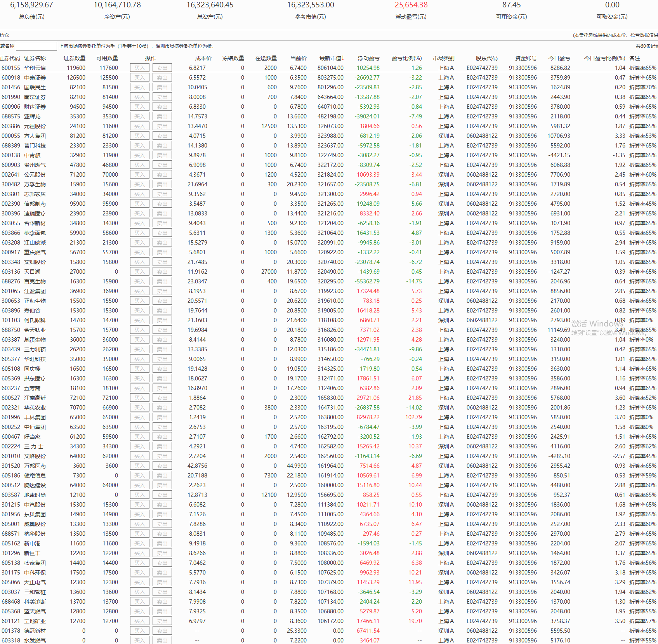Click the sort arrow on 最新市值 column
This screenshot has height=644, width=658.
(343, 58)
